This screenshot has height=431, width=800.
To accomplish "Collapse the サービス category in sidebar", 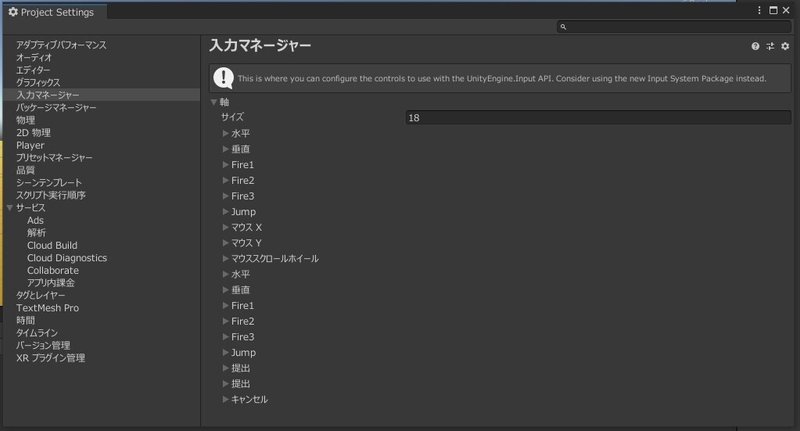I will tap(10, 208).
